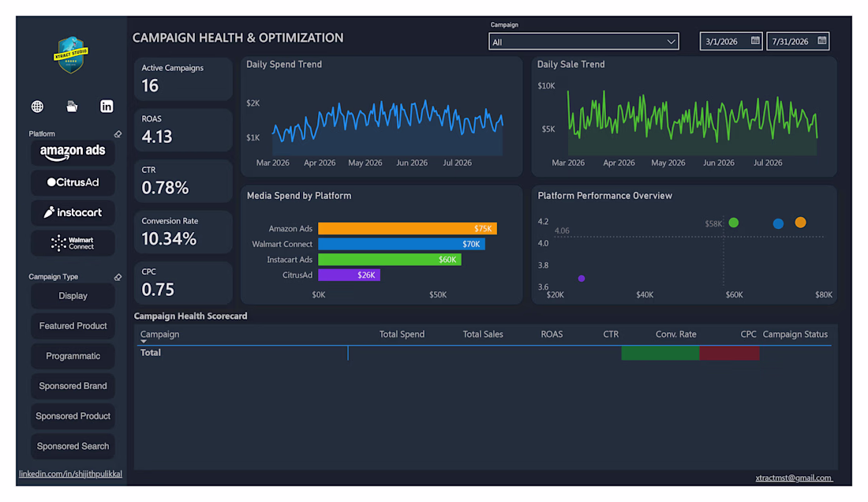Click green dot in Platform Performance scatter
This screenshot has height=502, width=868.
tap(734, 223)
